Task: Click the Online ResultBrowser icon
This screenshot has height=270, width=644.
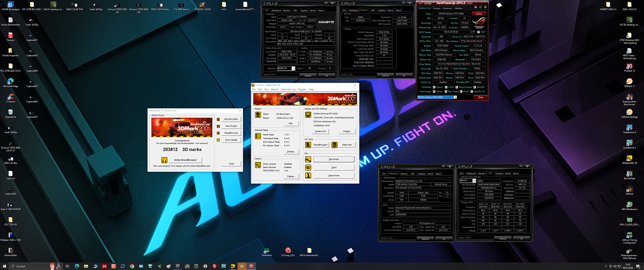Action: [x=164, y=160]
